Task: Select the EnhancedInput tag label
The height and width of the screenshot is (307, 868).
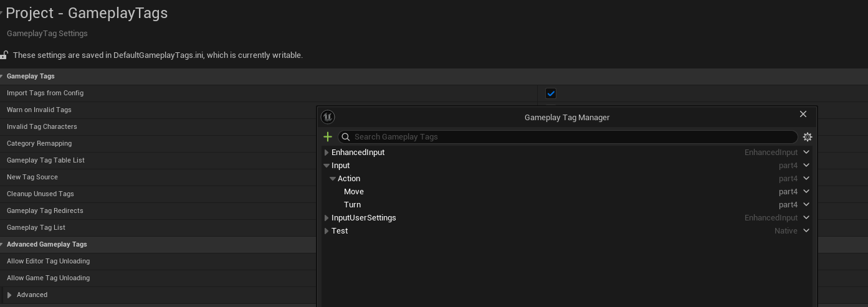Action: 358,153
